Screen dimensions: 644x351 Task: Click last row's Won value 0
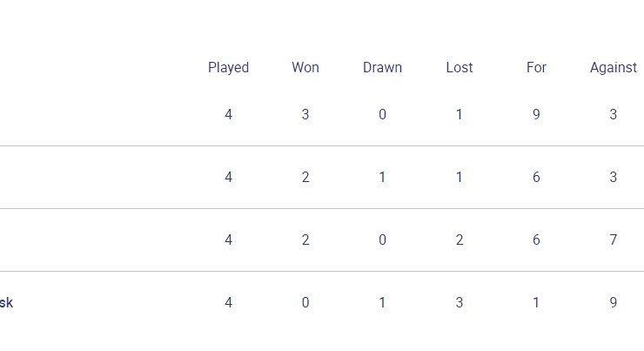305,303
